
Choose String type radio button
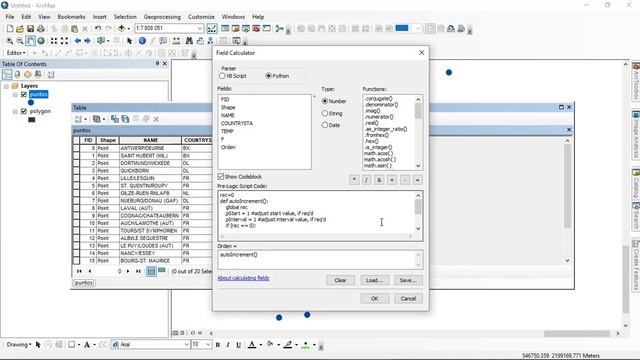click(x=325, y=113)
